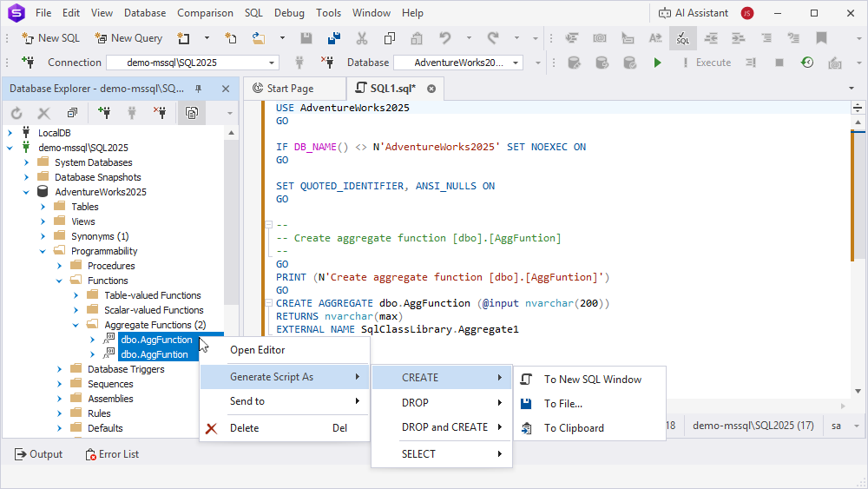Screen dimensions: 868x489
Task: Click the New Query toolbar button
Action: (128, 38)
